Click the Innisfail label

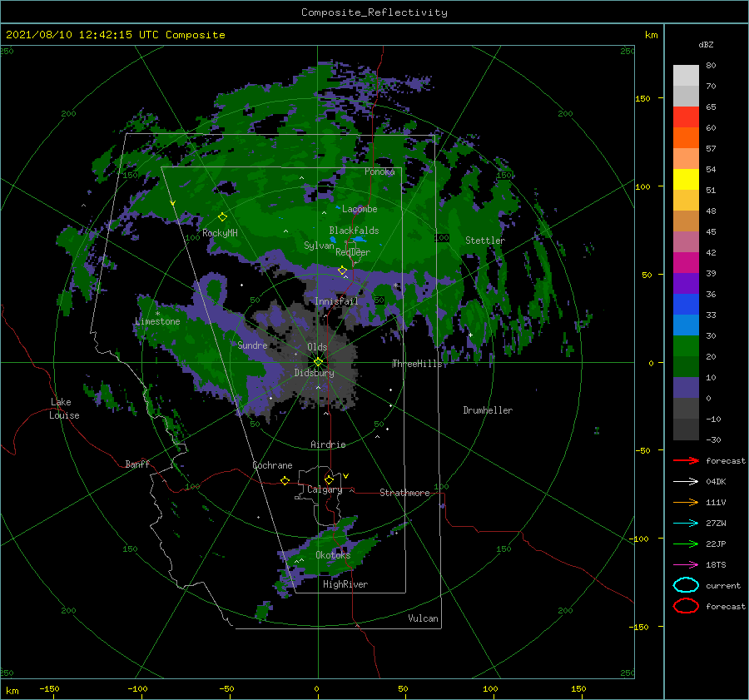pyautogui.click(x=336, y=301)
